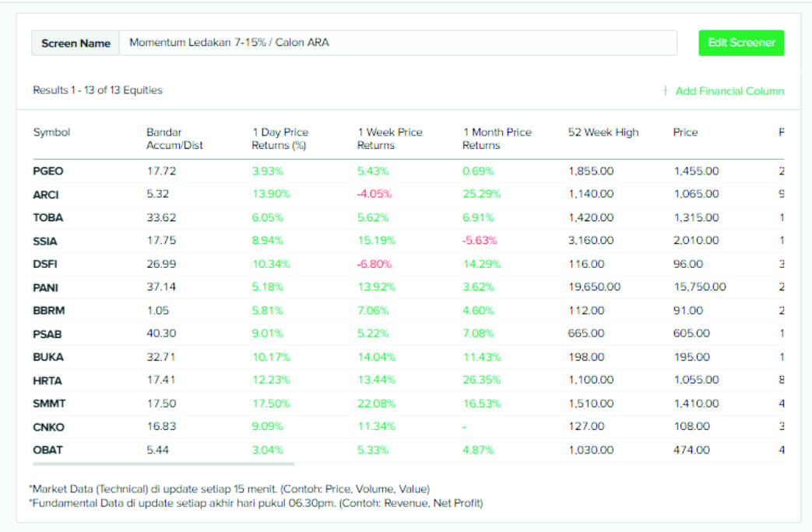This screenshot has height=532, width=812.
Task: Click the 1 Month Price Returns header
Action: pos(497,139)
